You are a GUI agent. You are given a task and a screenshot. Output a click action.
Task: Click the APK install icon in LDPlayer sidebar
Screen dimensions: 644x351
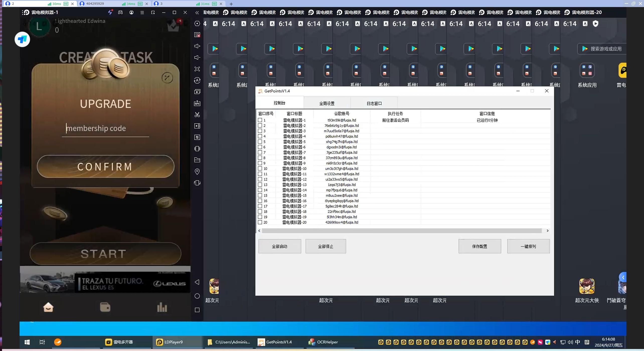point(197,103)
